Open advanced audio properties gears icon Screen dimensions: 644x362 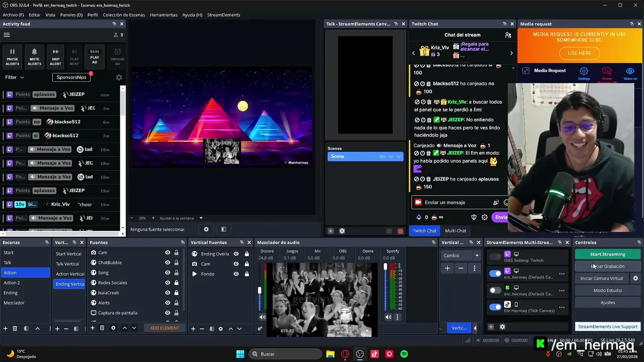260,329
